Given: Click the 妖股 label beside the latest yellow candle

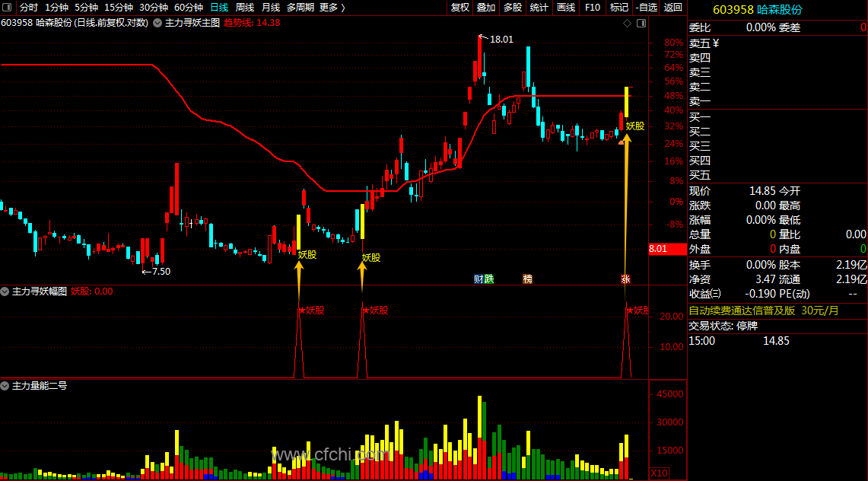Looking at the screenshot, I should click(x=635, y=126).
